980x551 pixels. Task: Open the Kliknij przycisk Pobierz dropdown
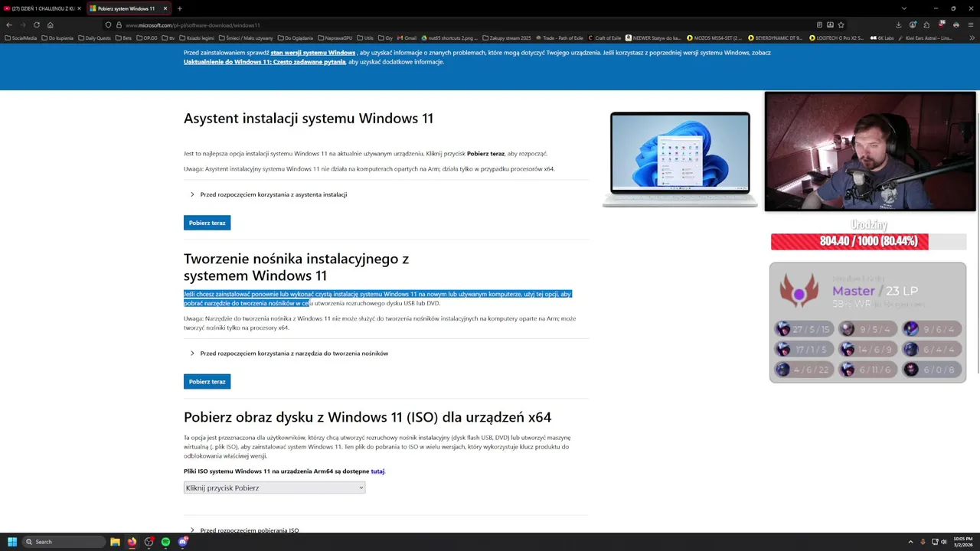(274, 487)
